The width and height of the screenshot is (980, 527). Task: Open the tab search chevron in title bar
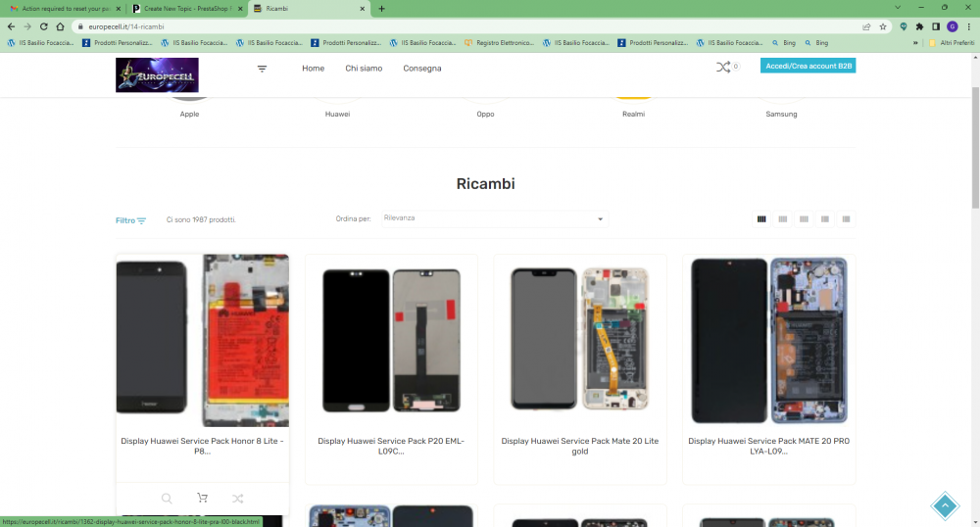pos(898,8)
